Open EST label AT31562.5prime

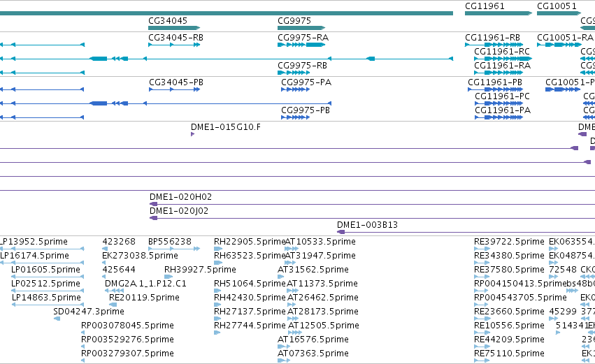click(313, 270)
